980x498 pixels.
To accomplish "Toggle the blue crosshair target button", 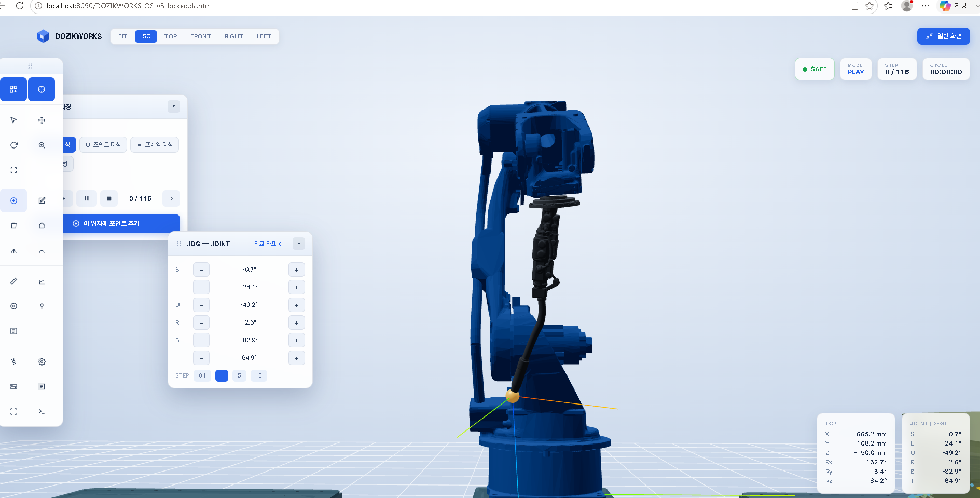I will pyautogui.click(x=42, y=89).
